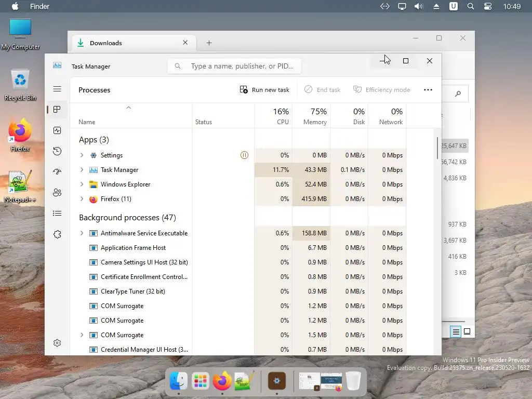Click the Background processes (47) heading

click(x=127, y=218)
